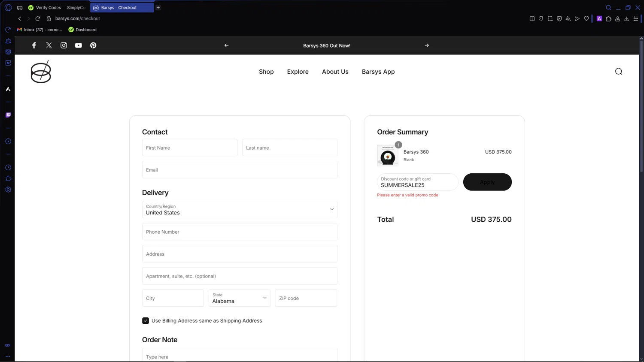Click the barsys.com/checkout address bar
Viewport: 644px width, 362px height.
click(x=77, y=18)
